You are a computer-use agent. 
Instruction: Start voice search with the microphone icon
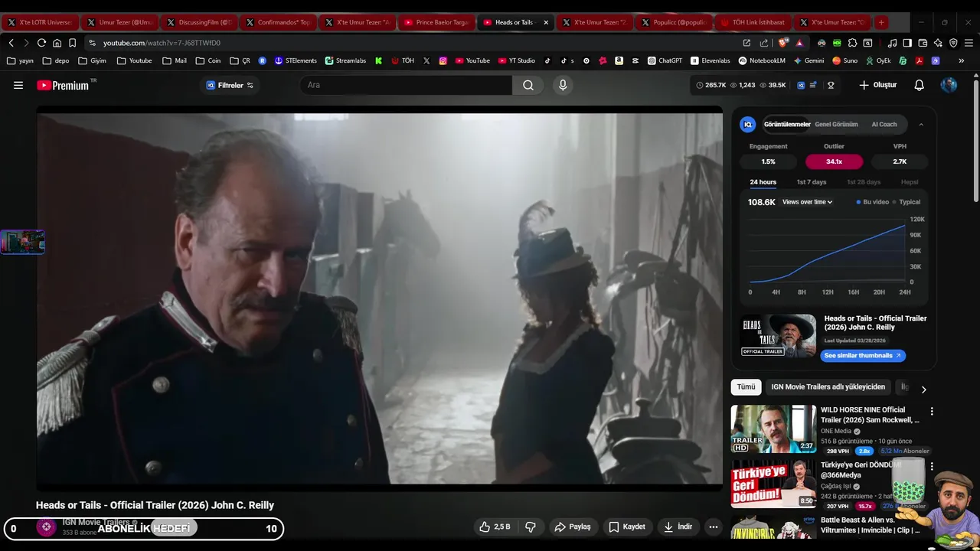[x=563, y=85]
